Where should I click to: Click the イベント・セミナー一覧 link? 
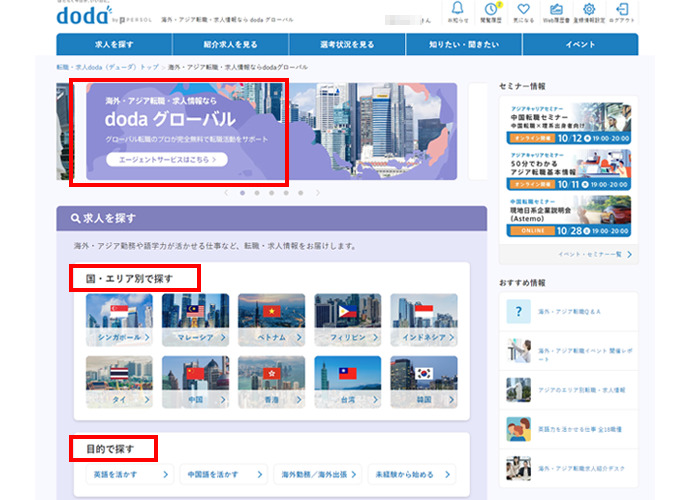[x=595, y=254]
